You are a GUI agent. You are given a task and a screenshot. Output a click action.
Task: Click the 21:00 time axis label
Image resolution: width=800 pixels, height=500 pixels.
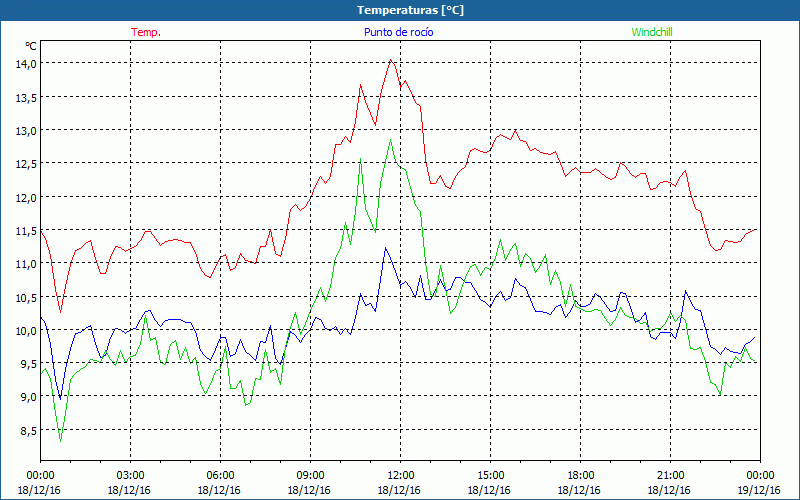coord(670,476)
